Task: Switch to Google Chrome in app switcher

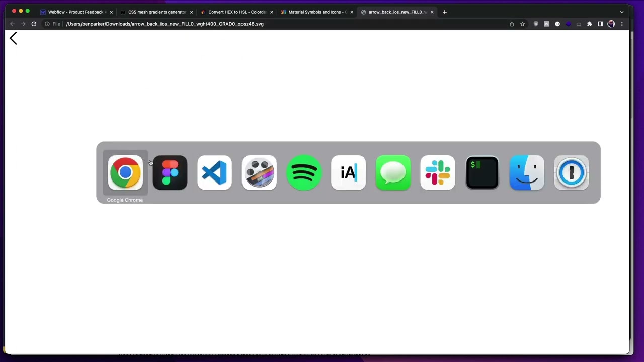Action: point(125,173)
